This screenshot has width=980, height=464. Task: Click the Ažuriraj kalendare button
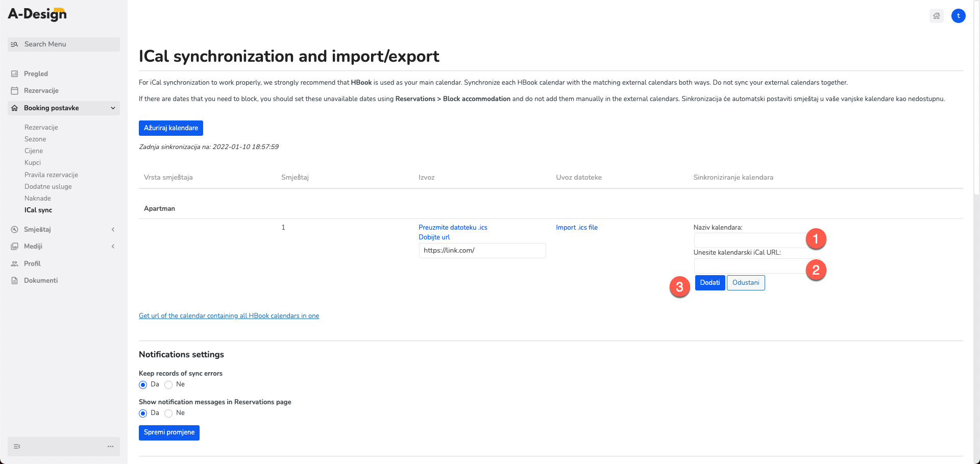(x=171, y=128)
